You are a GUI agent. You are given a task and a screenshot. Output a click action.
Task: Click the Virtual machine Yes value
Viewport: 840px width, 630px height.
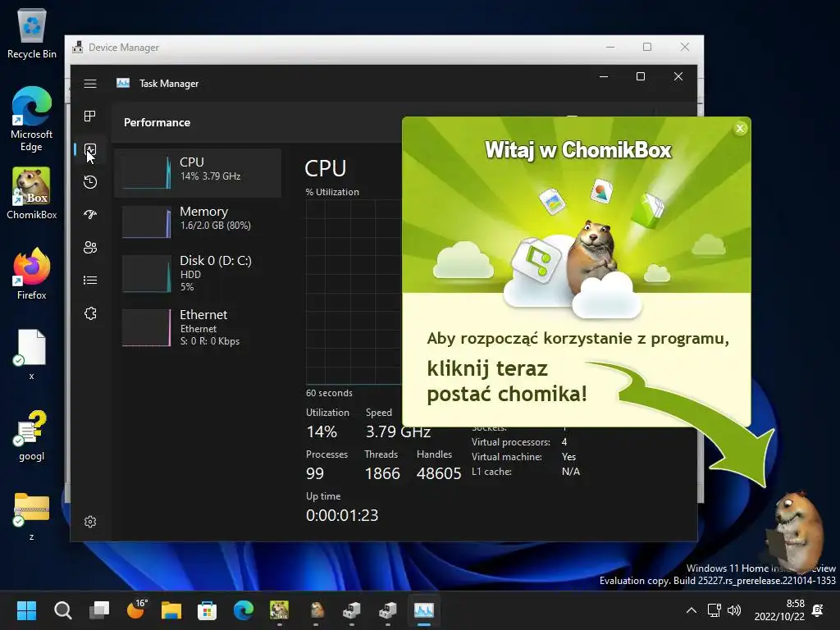(569, 457)
